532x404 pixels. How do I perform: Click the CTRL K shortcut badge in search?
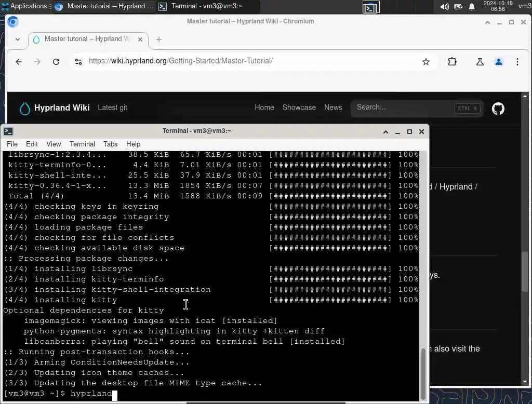pyautogui.click(x=467, y=108)
